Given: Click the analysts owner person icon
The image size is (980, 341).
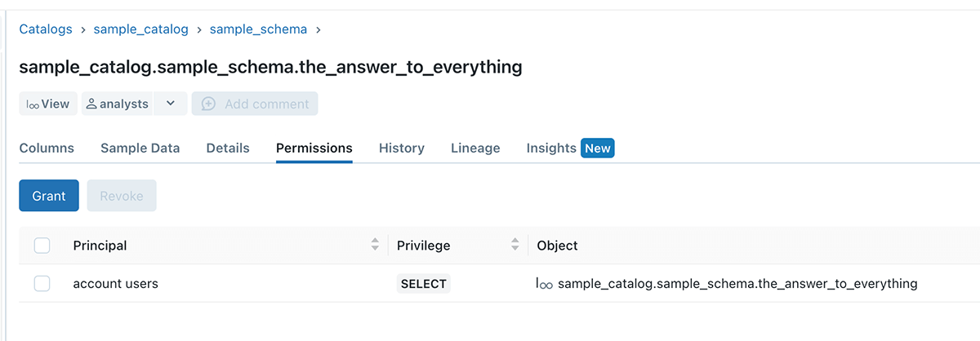Looking at the screenshot, I should pyautogui.click(x=91, y=104).
